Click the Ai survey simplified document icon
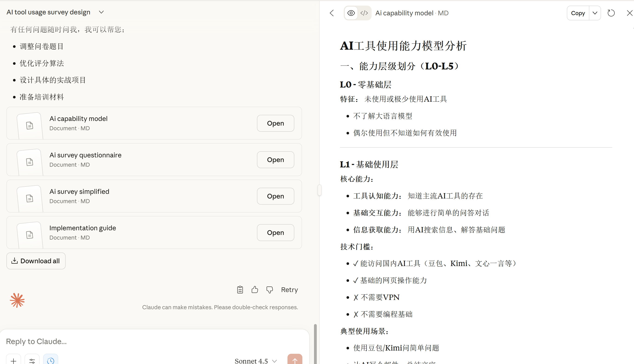Image resolution: width=634 pixels, height=364 pixels. (30, 198)
